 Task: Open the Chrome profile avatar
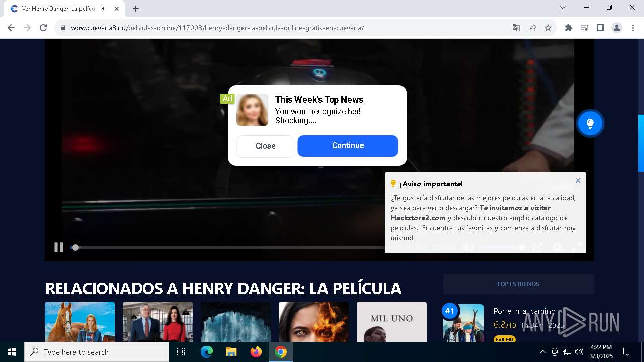pyautogui.click(x=617, y=28)
